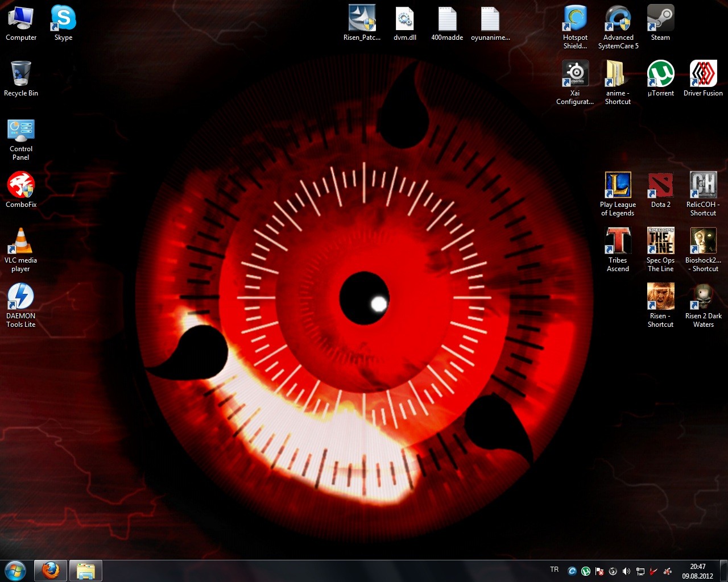Select the Bioshock2... - Shortcut icon

704,250
